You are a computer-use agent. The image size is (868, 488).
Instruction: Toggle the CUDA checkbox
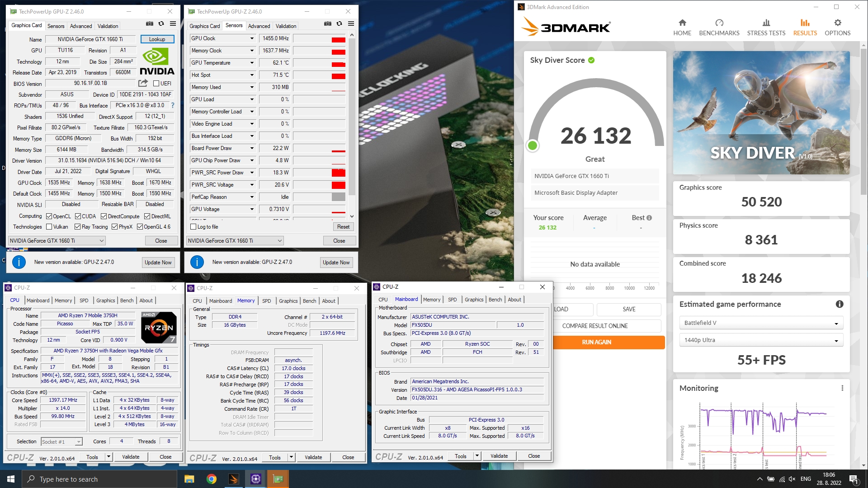point(78,216)
